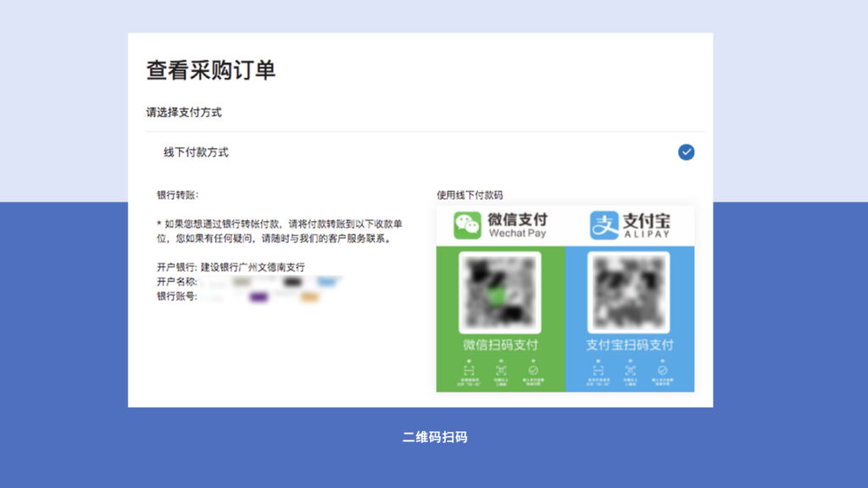The image size is (868, 488).
Task: Click the WeChat Pay logo icon
Action: pyautogui.click(x=467, y=225)
